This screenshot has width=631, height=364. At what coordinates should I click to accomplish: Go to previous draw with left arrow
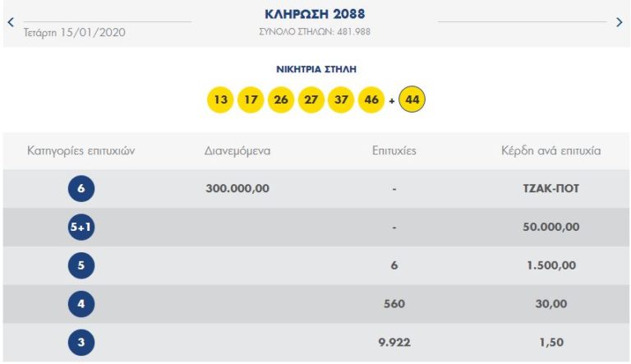click(11, 23)
